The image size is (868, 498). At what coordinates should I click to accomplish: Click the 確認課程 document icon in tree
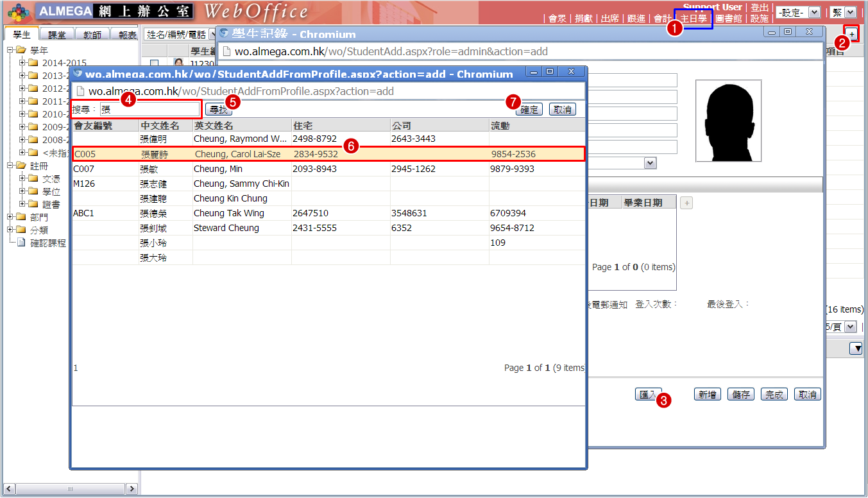click(x=21, y=243)
